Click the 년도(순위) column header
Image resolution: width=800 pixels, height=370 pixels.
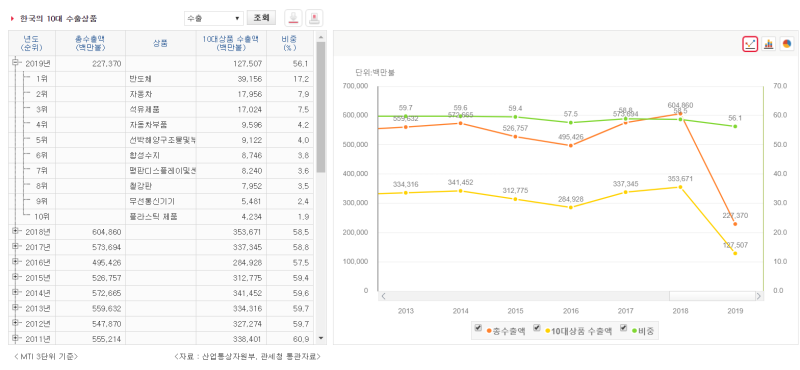coord(32,43)
